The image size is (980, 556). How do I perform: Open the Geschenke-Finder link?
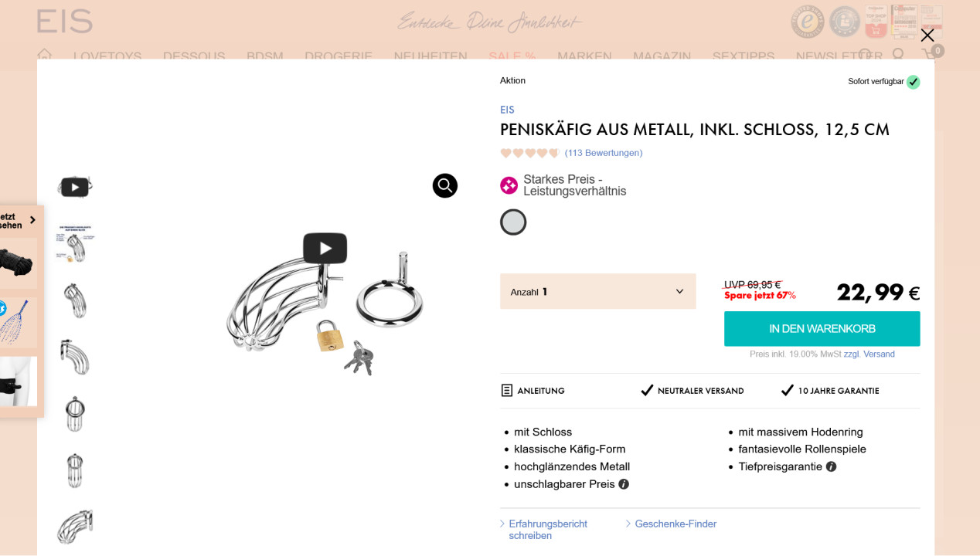click(675, 524)
